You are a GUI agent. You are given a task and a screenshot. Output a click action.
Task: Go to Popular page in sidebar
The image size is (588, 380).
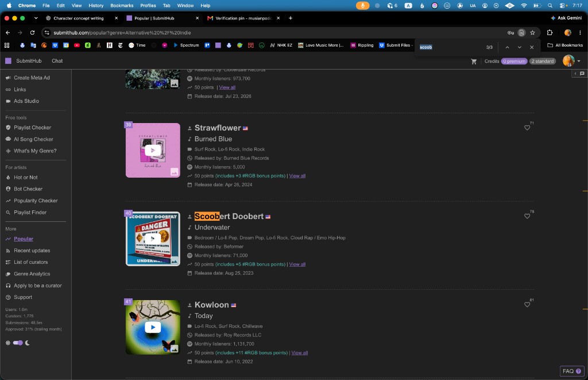(23, 239)
